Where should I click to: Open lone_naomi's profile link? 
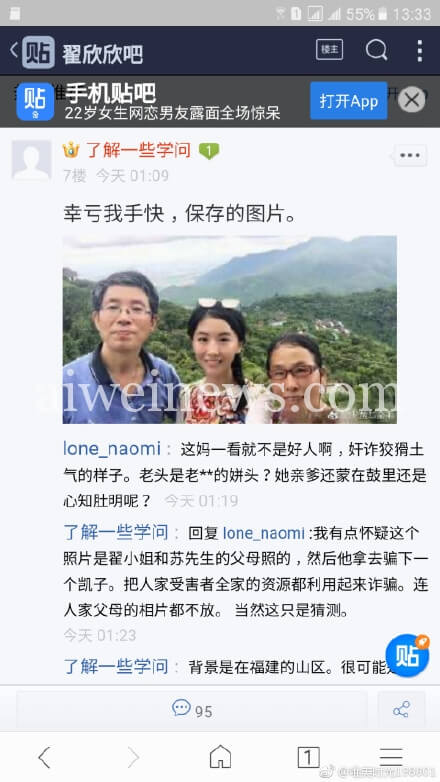(112, 449)
